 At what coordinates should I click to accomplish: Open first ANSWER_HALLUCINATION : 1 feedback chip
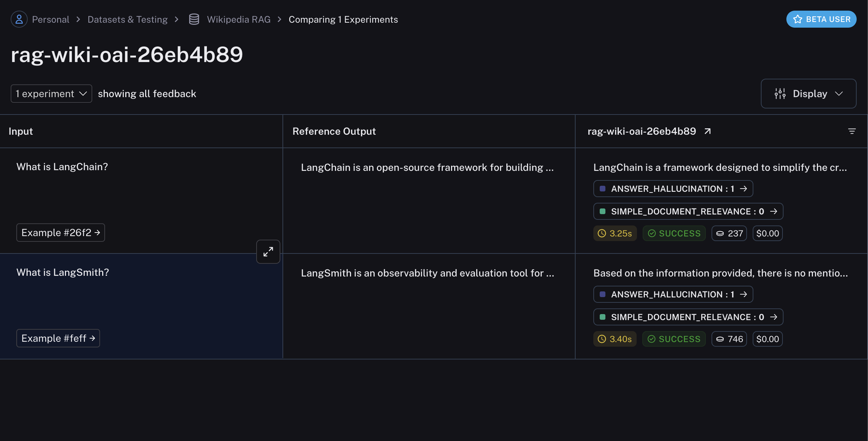(673, 189)
